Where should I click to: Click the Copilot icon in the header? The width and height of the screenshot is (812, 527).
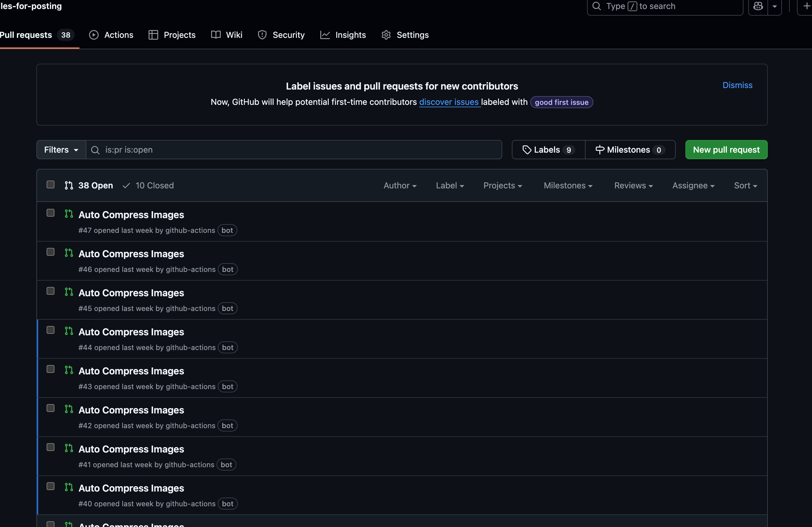pos(758,6)
